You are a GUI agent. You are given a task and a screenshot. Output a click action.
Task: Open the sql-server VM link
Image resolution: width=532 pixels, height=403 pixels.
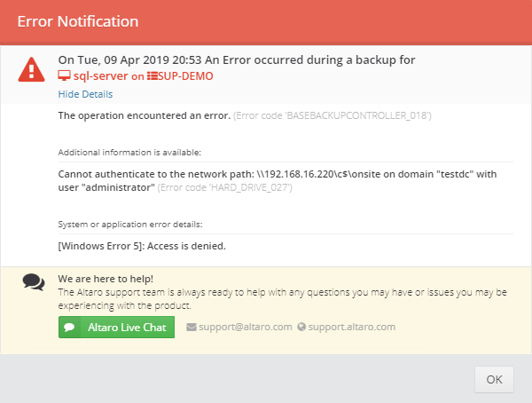pos(100,75)
